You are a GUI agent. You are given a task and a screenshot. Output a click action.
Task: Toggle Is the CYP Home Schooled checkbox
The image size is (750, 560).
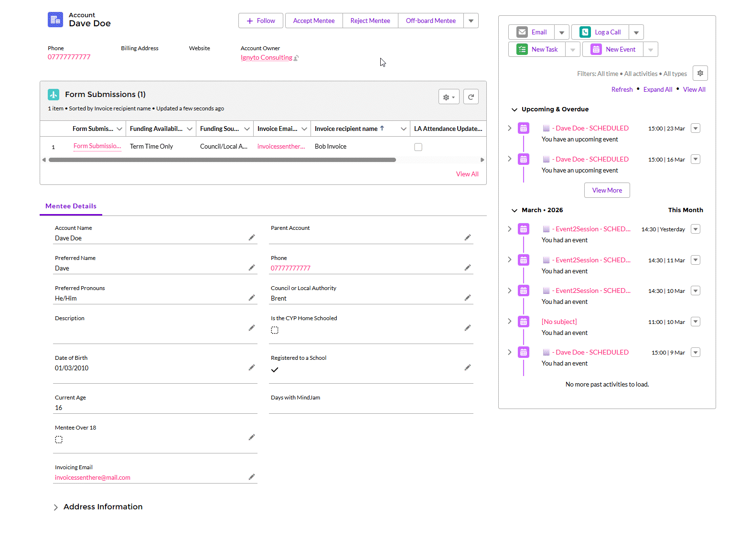pyautogui.click(x=275, y=330)
